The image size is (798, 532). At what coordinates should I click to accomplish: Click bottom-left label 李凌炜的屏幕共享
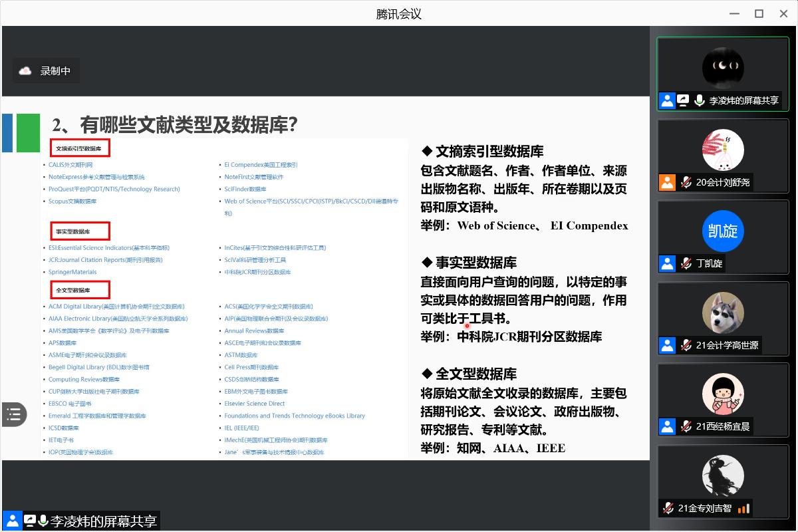click(x=104, y=521)
